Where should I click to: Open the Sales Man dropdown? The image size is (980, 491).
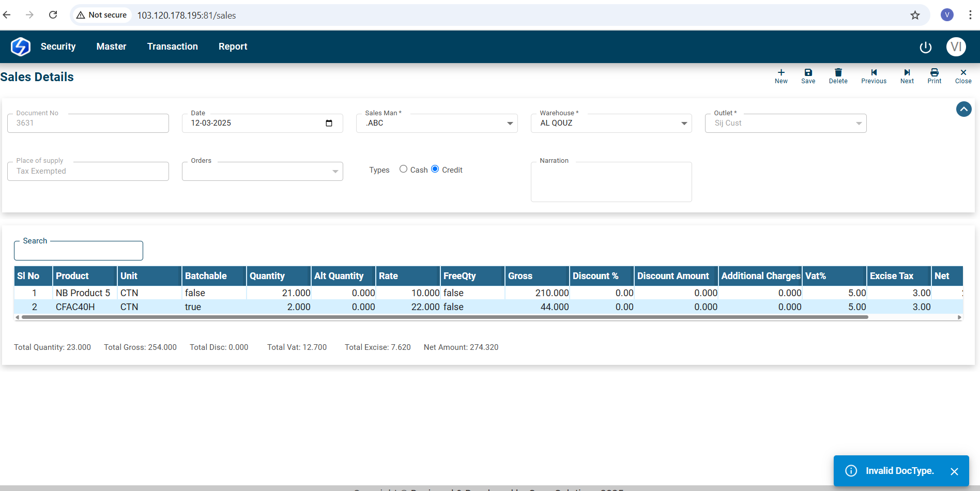point(510,124)
